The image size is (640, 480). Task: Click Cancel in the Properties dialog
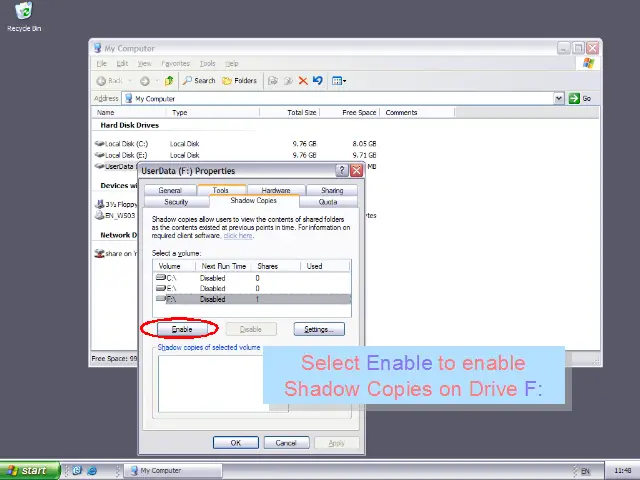[286, 443]
